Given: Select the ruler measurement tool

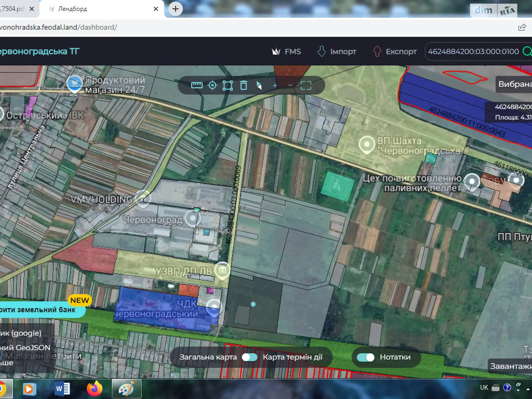Looking at the screenshot, I should click(x=197, y=85).
